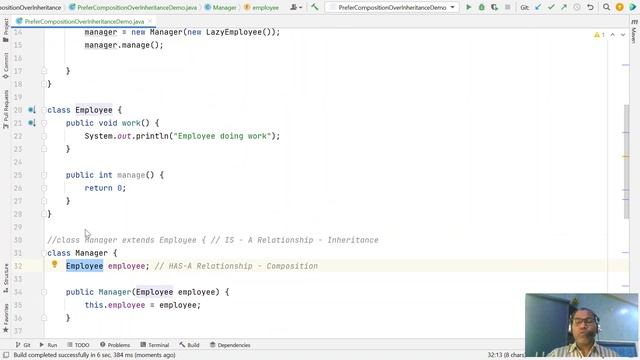Open the Pull Requests tool window
Screen dimensions: 640x360
point(6,109)
